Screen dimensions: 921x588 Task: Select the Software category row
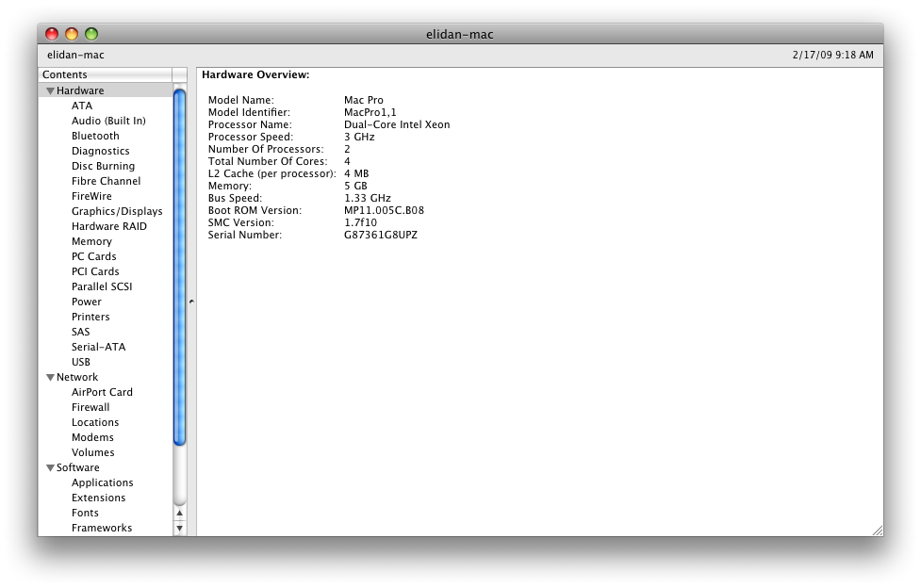[x=106, y=467]
